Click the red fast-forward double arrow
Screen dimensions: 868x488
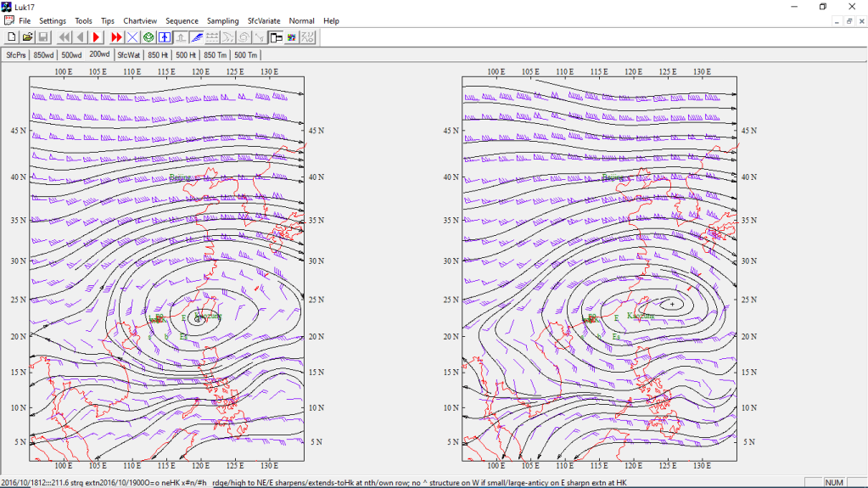(116, 37)
